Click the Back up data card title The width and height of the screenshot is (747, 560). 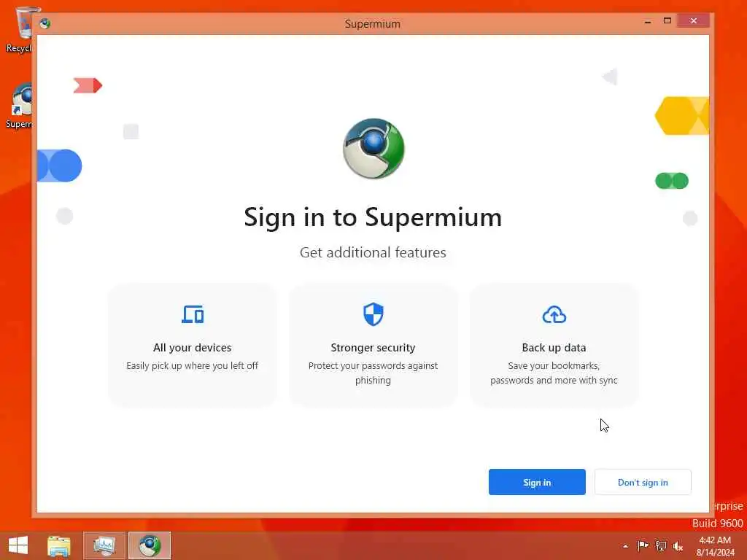pos(554,348)
